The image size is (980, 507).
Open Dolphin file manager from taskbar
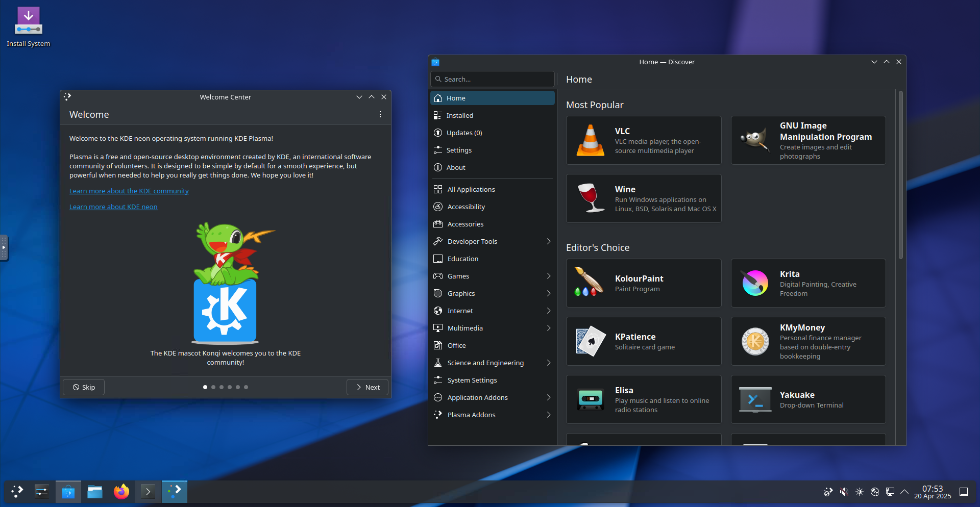(x=95, y=491)
